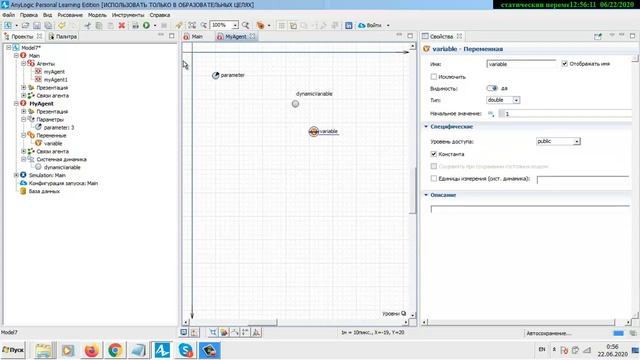Click the LinkedIn toolbar icon
The height and width of the screenshot is (360, 640).
[x=349, y=25]
